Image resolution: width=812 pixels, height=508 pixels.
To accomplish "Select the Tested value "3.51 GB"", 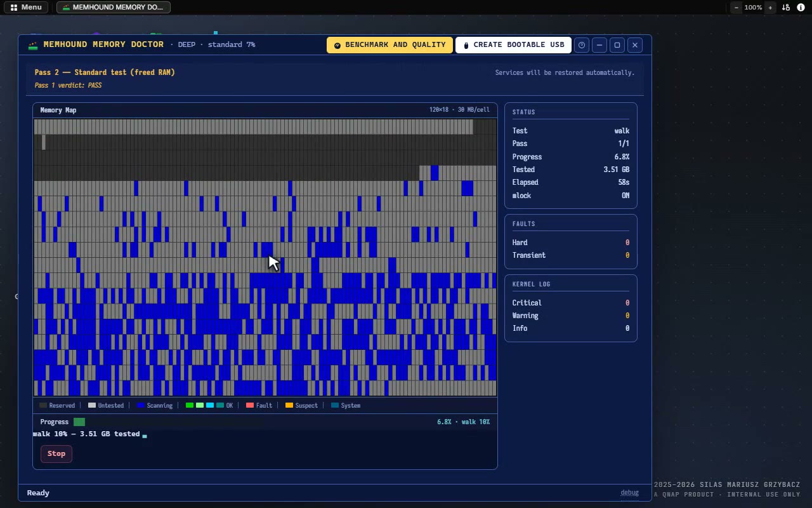I will (x=616, y=170).
